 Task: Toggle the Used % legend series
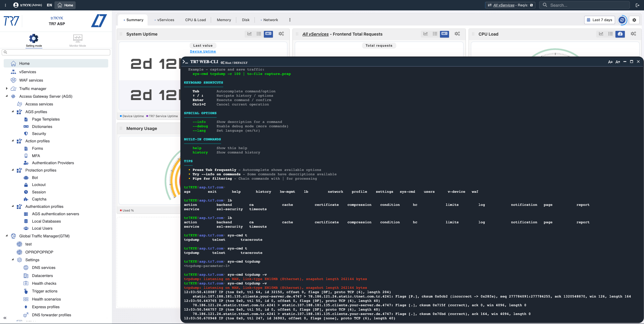[x=127, y=211]
